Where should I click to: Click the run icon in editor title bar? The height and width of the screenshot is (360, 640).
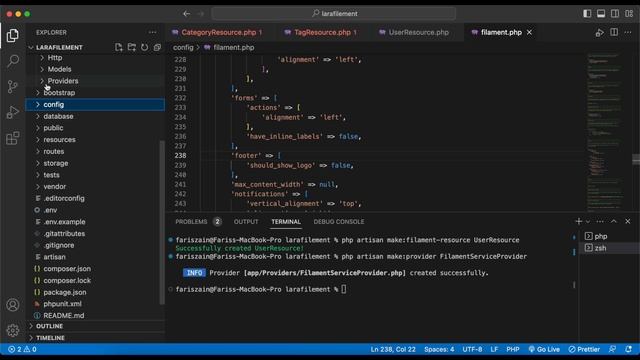click(x=600, y=32)
